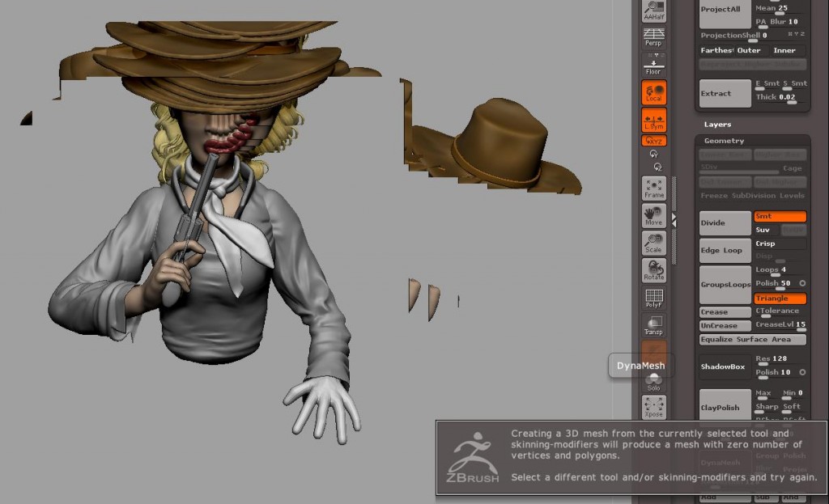Click the AAHalf view icon
Image resolution: width=829 pixels, height=504 pixels.
[x=654, y=11]
